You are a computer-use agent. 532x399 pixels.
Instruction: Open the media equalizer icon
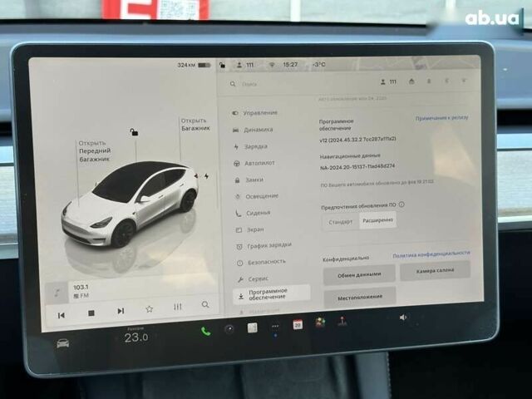point(177,307)
